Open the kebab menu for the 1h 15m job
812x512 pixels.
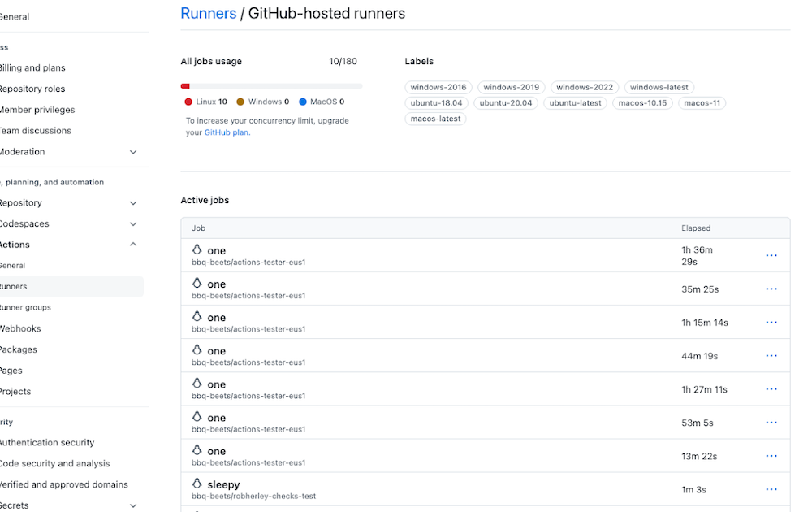tap(771, 322)
